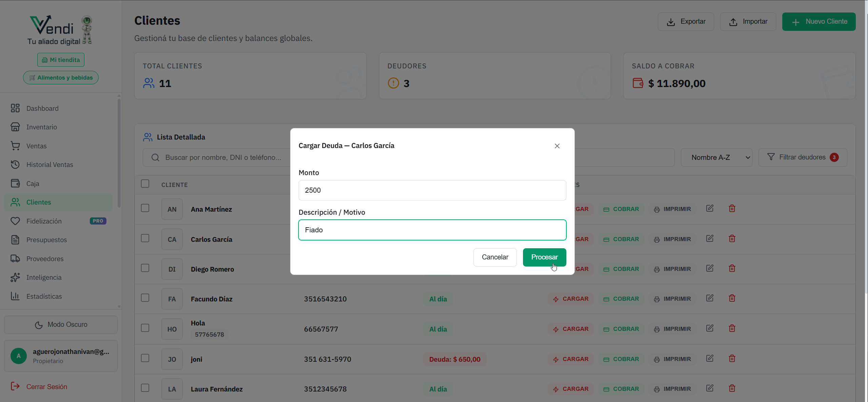Check the checkbox next to Ana Martínez
The height and width of the screenshot is (402, 868).
(x=145, y=208)
